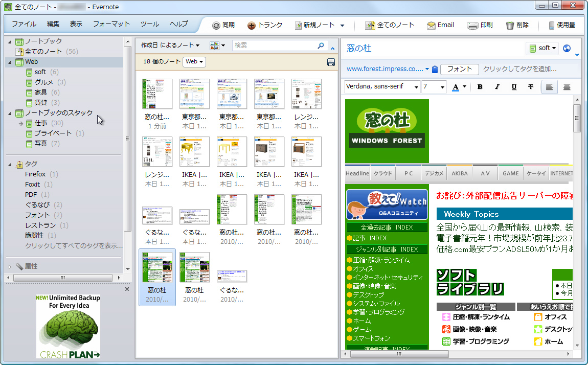
Task: Open the トランク icon in toolbar
Action: [x=251, y=25]
